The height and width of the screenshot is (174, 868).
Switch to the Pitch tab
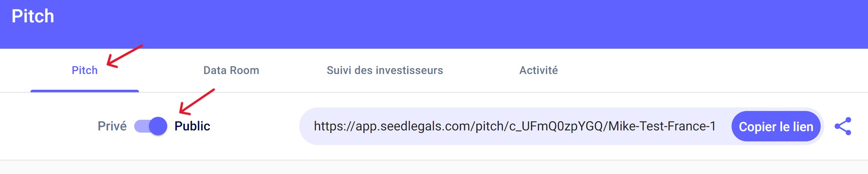coord(85,70)
